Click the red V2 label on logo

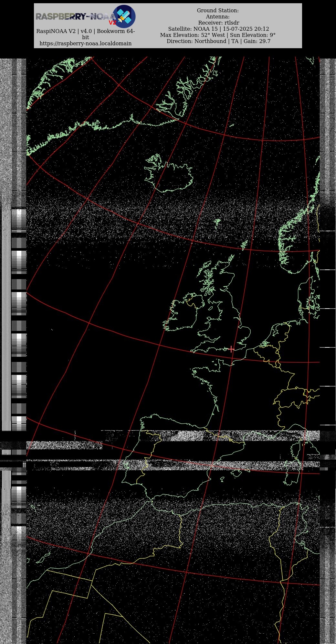[x=112, y=23]
